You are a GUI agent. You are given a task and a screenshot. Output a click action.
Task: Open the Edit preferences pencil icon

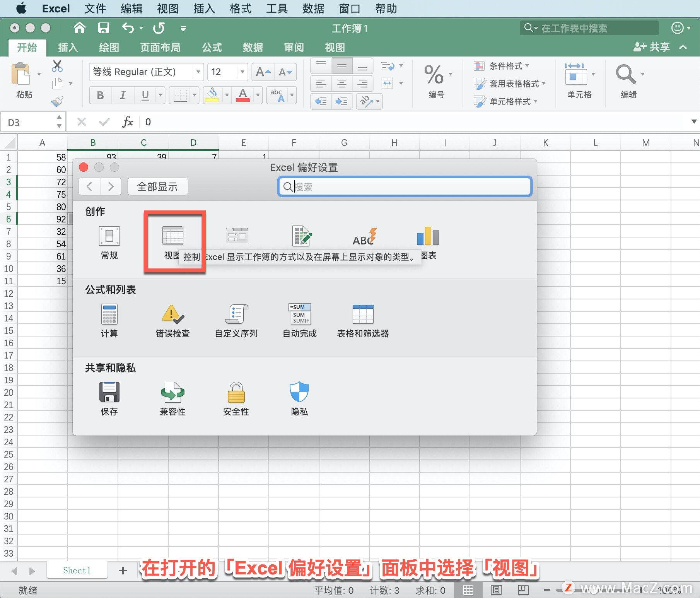point(302,236)
